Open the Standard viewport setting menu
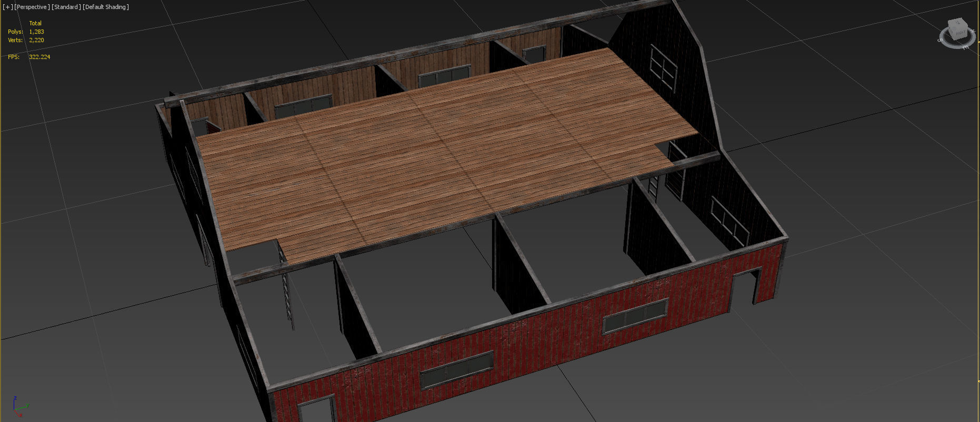980x422 pixels. 66,7
